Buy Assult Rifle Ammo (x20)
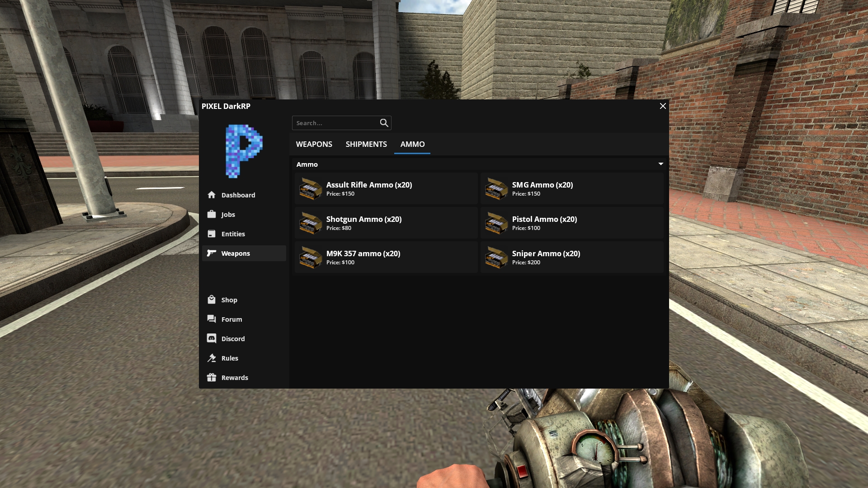 pyautogui.click(x=386, y=189)
